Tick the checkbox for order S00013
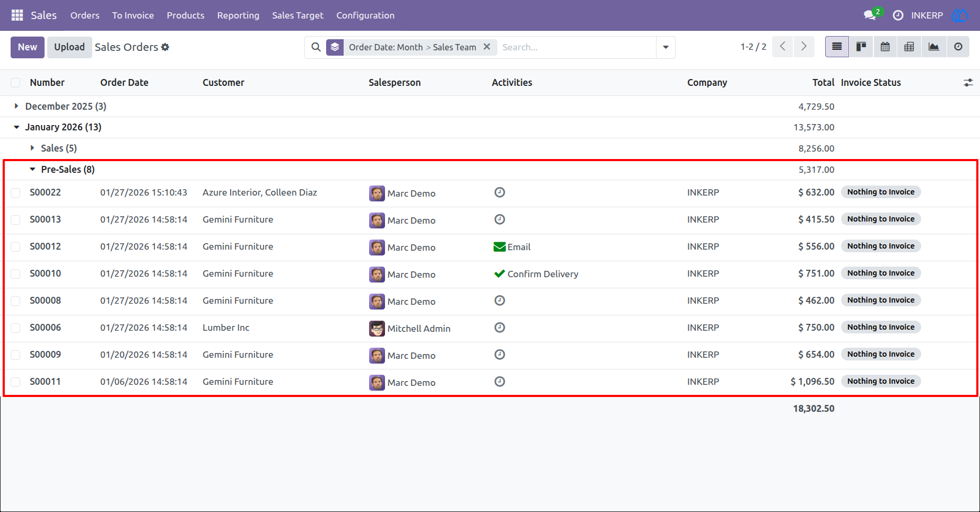The width and height of the screenshot is (980, 512). click(15, 220)
